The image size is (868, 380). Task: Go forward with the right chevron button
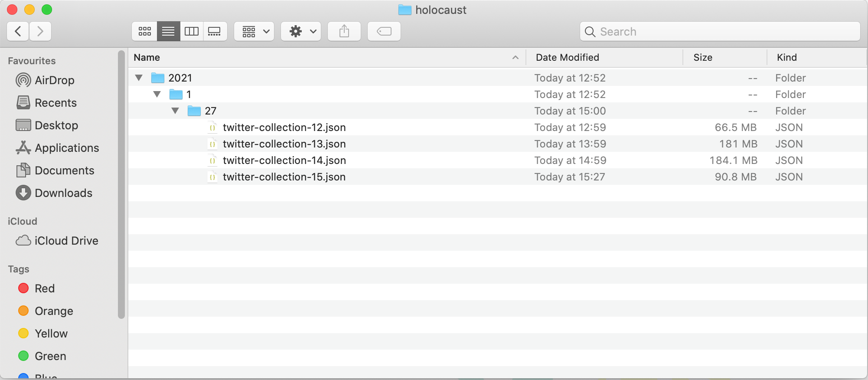click(40, 31)
